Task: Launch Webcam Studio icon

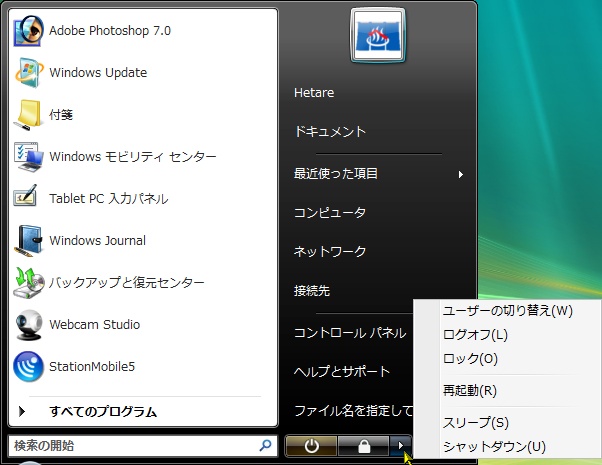Action: point(28,325)
